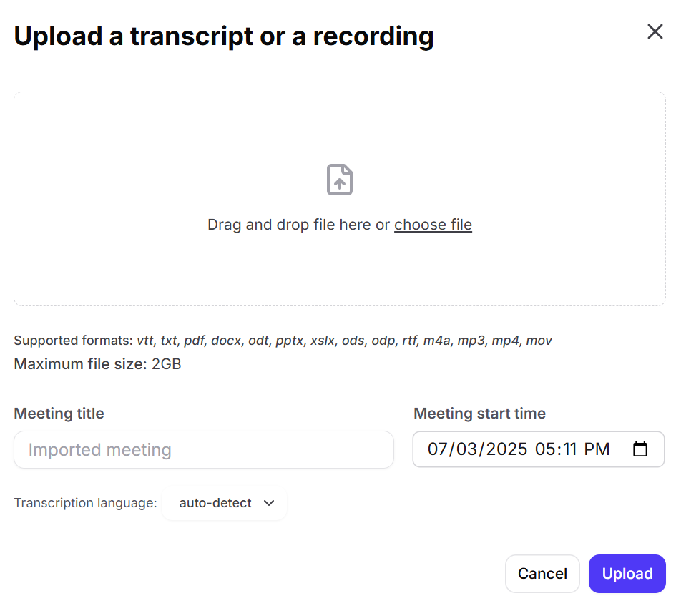The height and width of the screenshot is (616, 681).
Task: Click the file upload icon in the drop zone
Action: pos(340,180)
